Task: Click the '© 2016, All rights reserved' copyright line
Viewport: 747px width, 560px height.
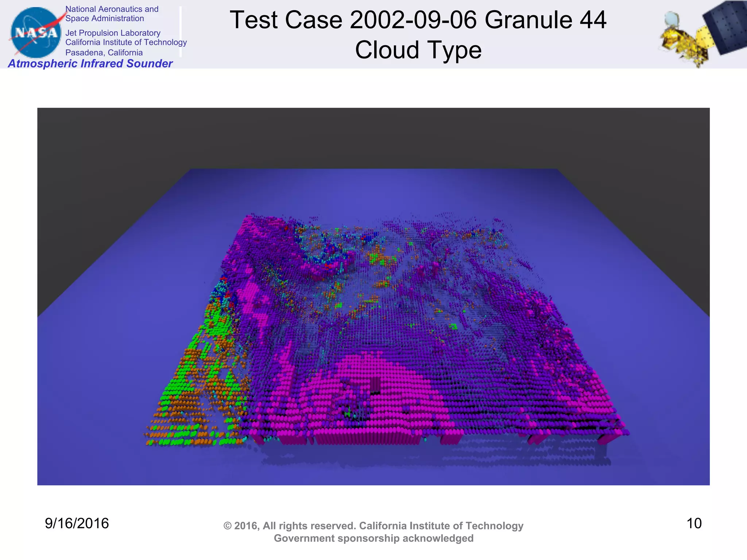Action: (x=373, y=526)
